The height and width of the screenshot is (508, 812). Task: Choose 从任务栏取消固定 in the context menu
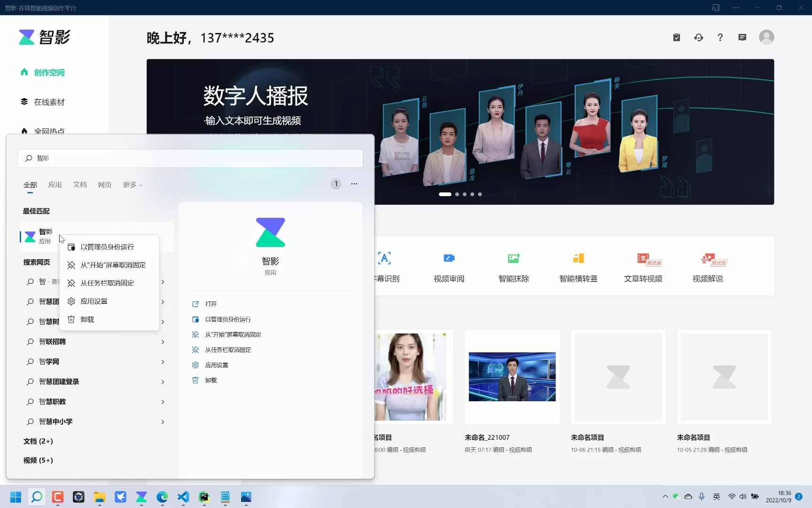[109, 283]
